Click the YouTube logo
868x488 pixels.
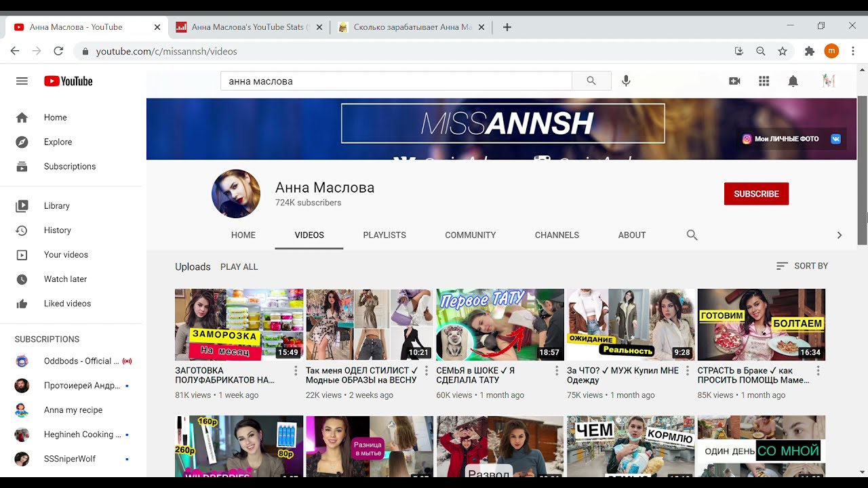coord(68,81)
